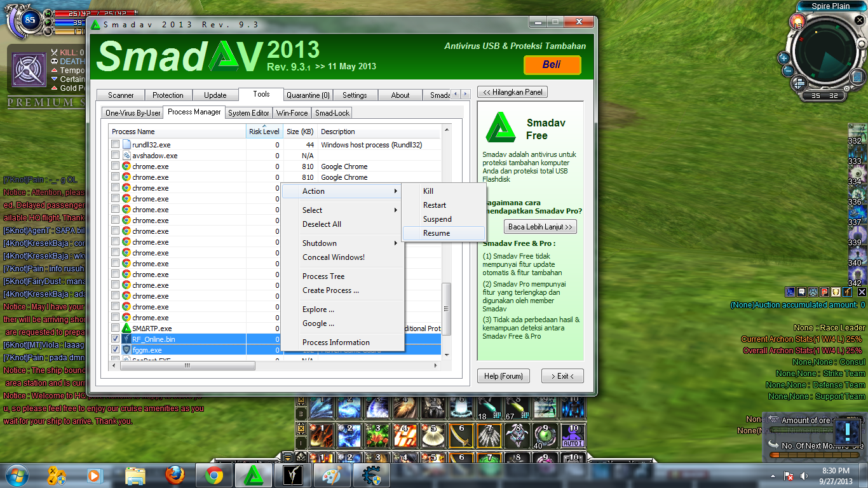
Task: Open Firefox from the taskbar
Action: pyautogui.click(x=175, y=474)
